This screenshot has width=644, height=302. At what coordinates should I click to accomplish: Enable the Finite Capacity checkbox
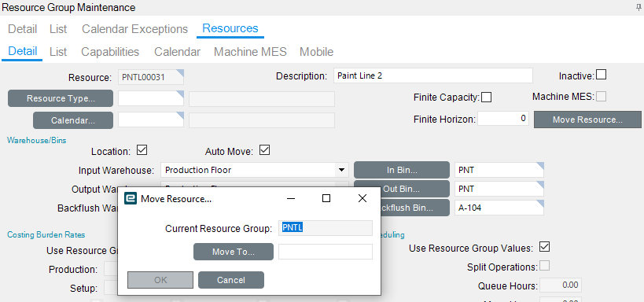[x=486, y=98]
